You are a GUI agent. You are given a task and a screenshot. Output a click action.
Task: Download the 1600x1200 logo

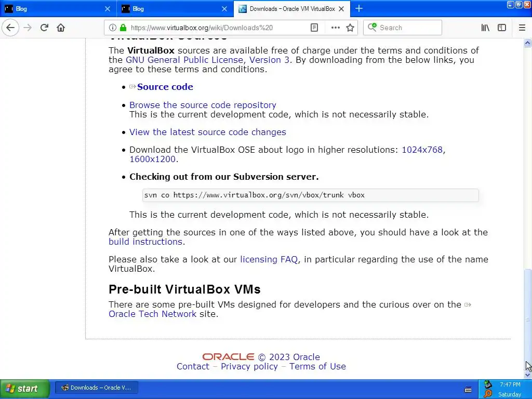tap(152, 159)
